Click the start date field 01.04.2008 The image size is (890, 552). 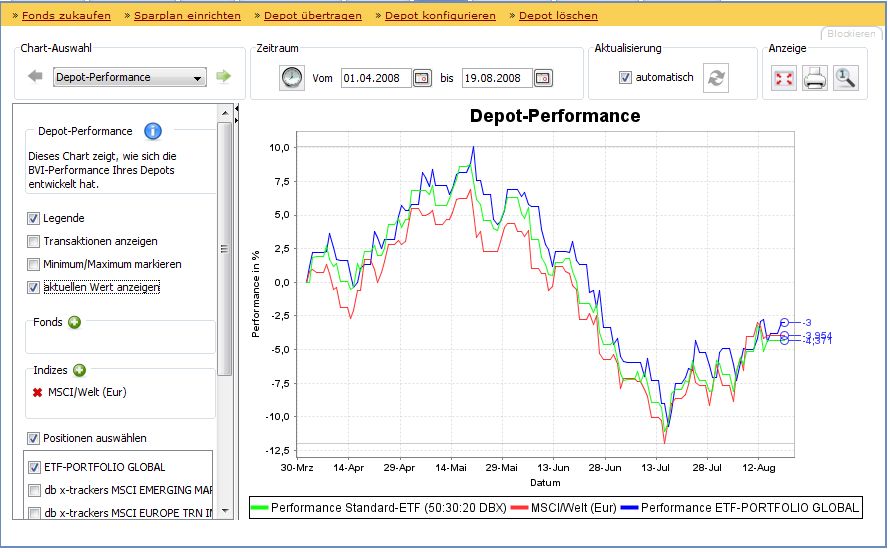pos(375,78)
